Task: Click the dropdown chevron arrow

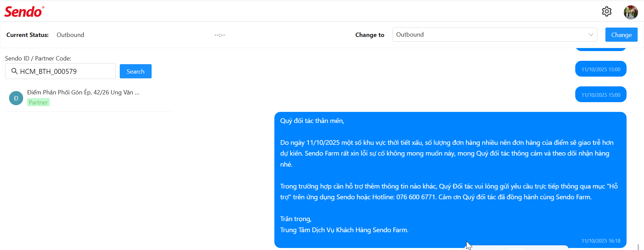Action: [591, 35]
